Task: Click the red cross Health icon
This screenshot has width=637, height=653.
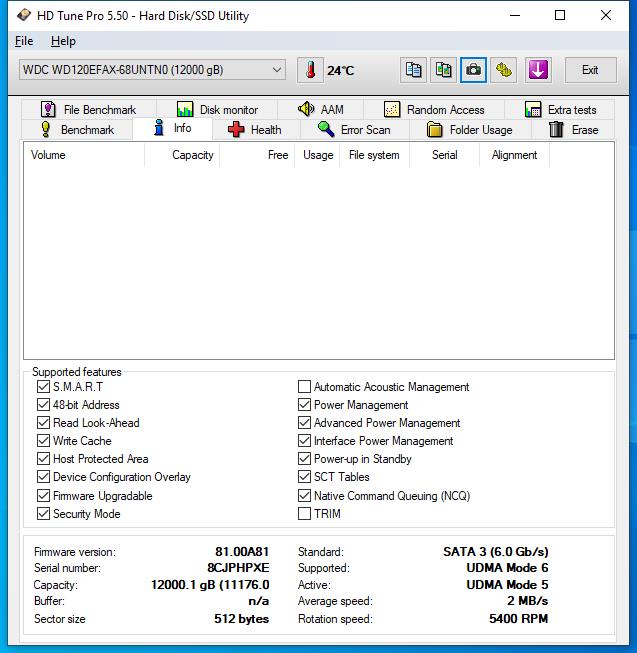Action: coord(236,129)
